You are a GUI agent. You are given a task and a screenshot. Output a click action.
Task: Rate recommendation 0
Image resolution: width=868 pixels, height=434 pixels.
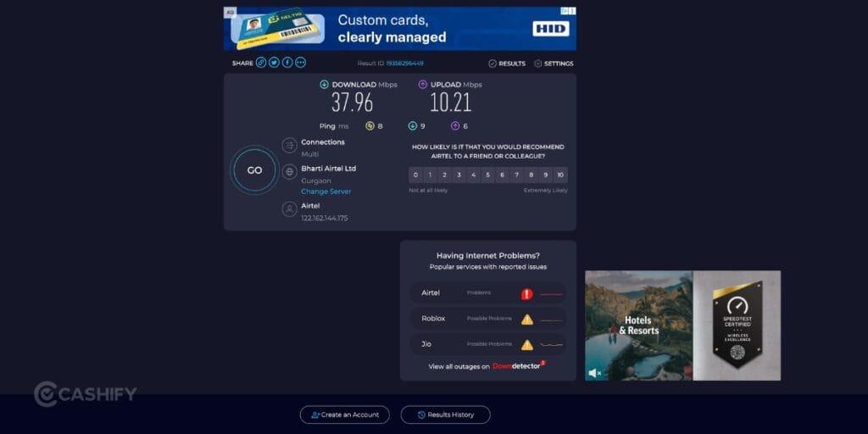tap(415, 175)
